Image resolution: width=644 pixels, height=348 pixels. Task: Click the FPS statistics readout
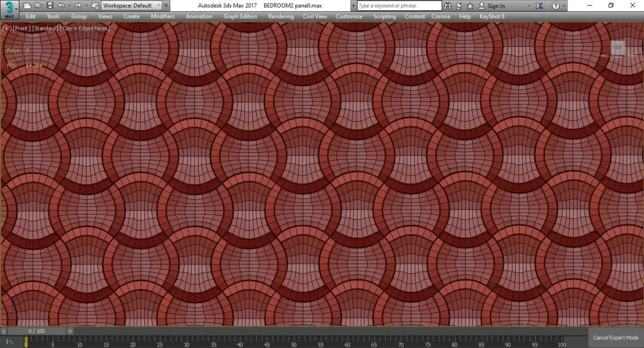tap(24, 65)
